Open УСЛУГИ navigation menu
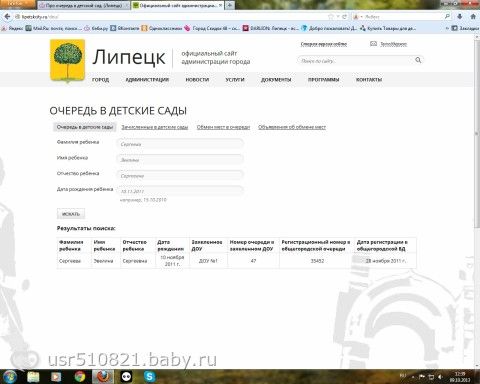The height and width of the screenshot is (384, 480). (x=235, y=80)
